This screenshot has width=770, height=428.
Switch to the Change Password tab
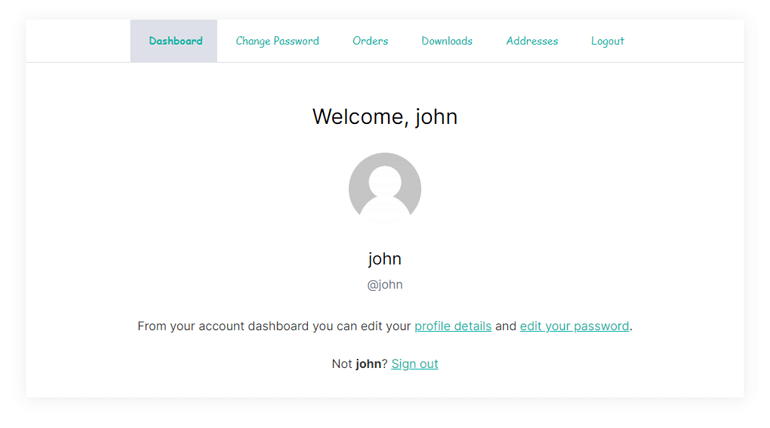[x=277, y=41]
